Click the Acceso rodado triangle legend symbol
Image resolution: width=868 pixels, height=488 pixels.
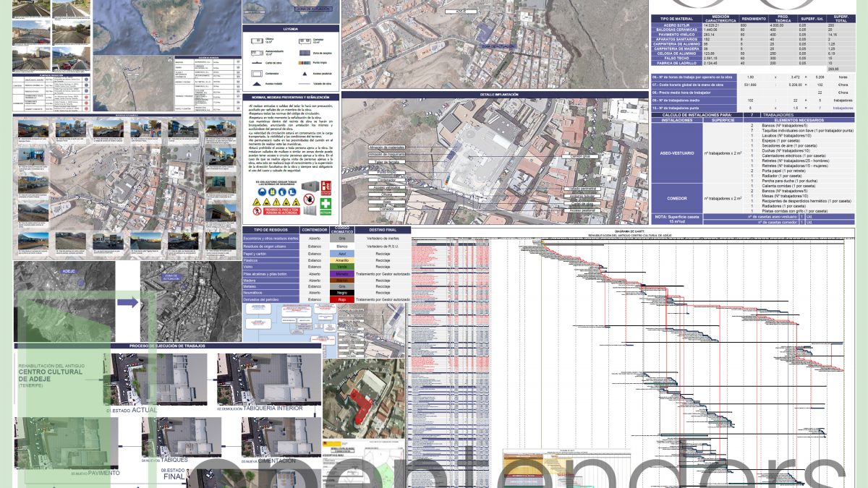click(x=258, y=85)
